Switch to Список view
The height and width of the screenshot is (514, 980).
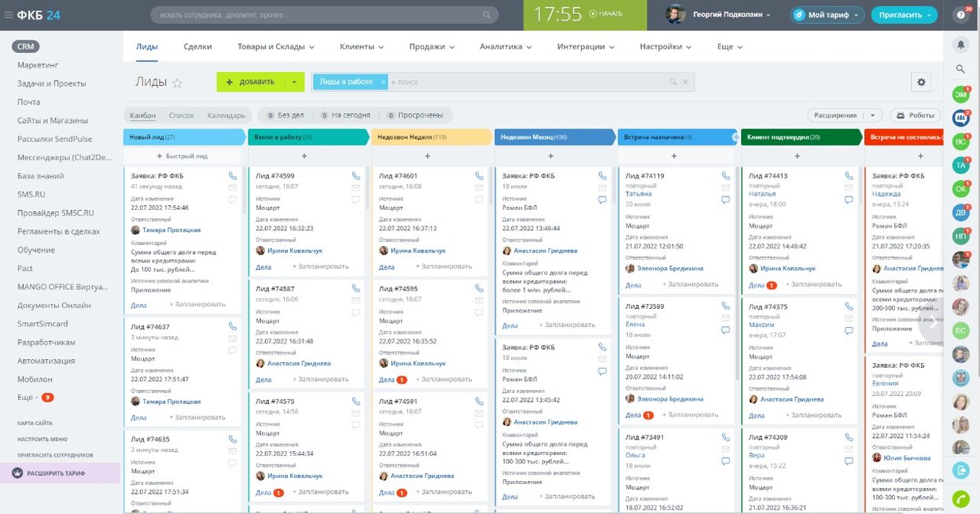182,116
